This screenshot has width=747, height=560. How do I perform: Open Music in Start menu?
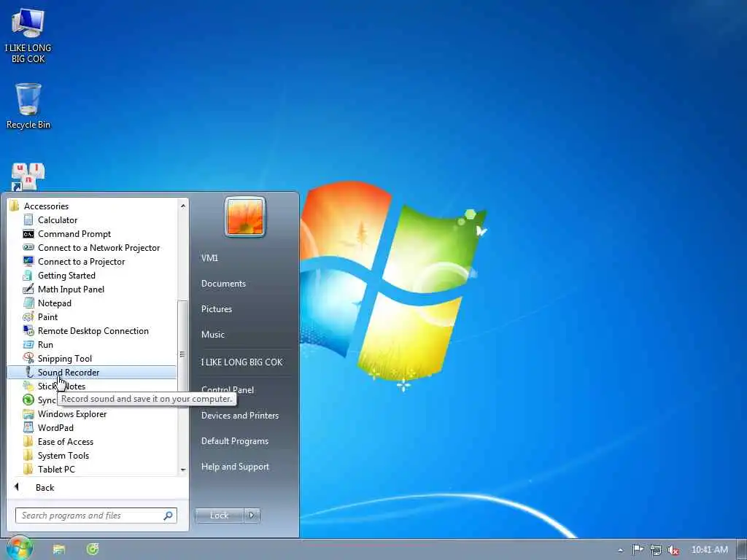pos(212,335)
